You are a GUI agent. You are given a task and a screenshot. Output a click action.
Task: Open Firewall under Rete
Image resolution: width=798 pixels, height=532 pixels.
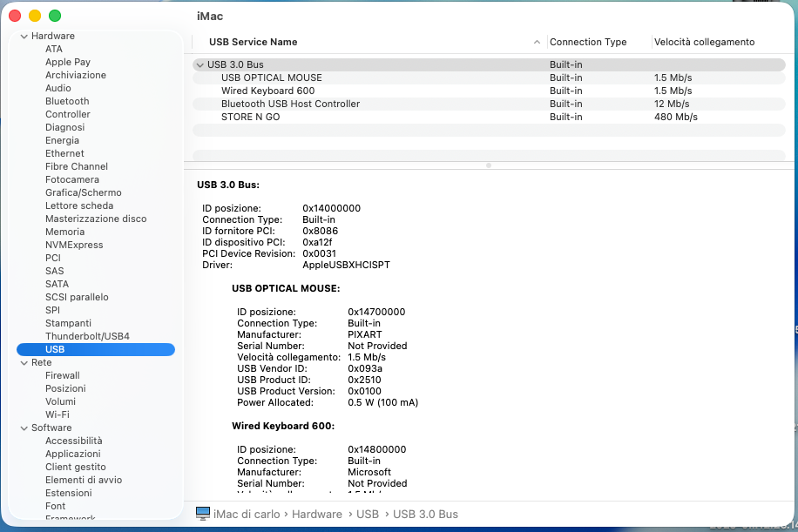(x=63, y=375)
